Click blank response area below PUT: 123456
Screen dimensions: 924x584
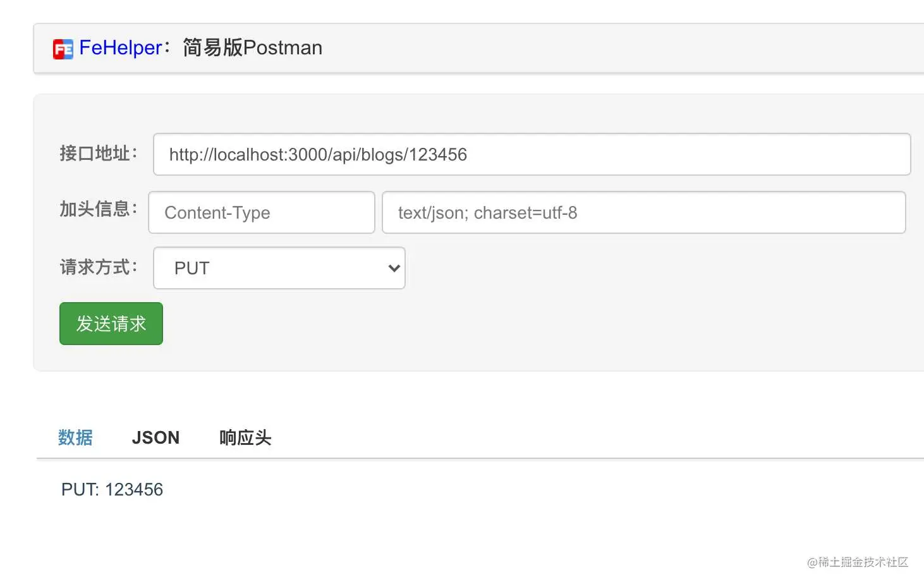[442, 531]
